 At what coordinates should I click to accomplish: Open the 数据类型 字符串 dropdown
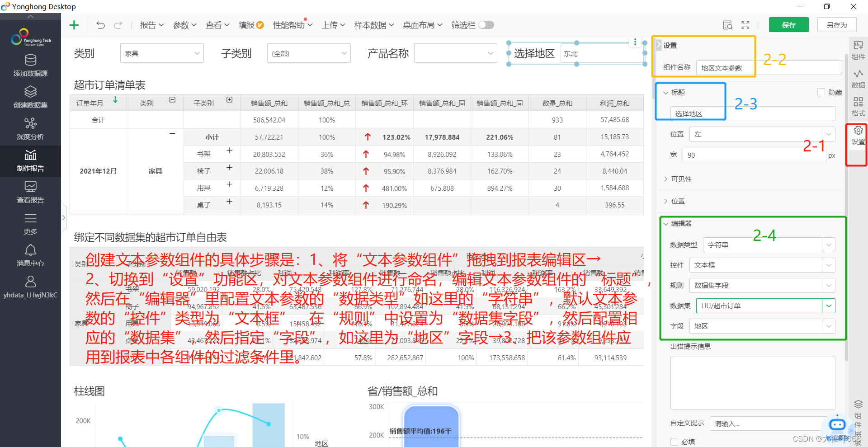(x=769, y=245)
